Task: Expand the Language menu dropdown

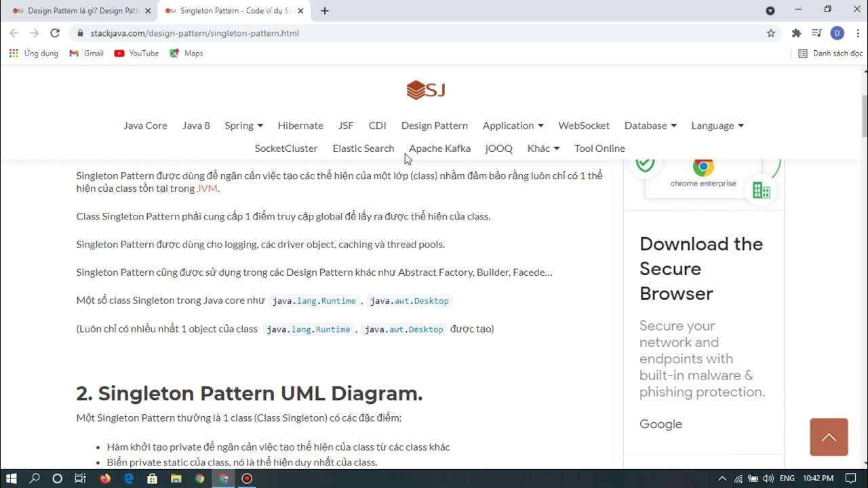Action: point(717,125)
